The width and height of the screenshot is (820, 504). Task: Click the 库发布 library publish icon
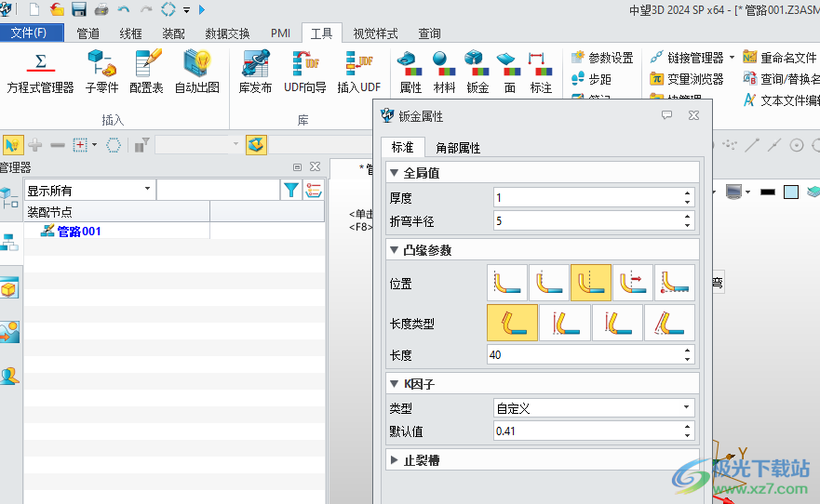pyautogui.click(x=255, y=73)
